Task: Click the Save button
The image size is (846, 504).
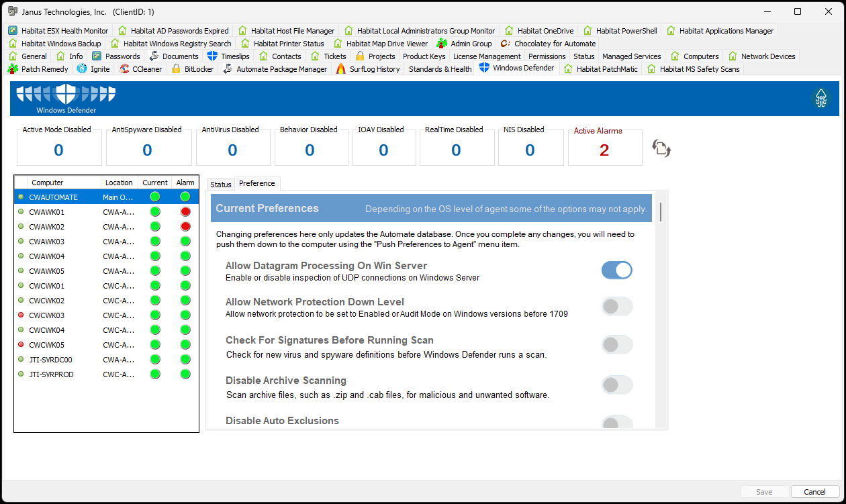Action: pyautogui.click(x=764, y=492)
